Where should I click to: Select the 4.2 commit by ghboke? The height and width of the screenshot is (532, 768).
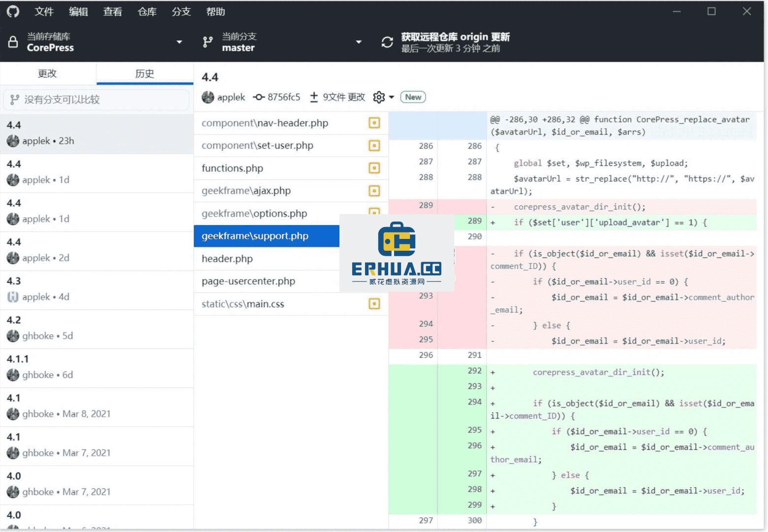tap(97, 328)
